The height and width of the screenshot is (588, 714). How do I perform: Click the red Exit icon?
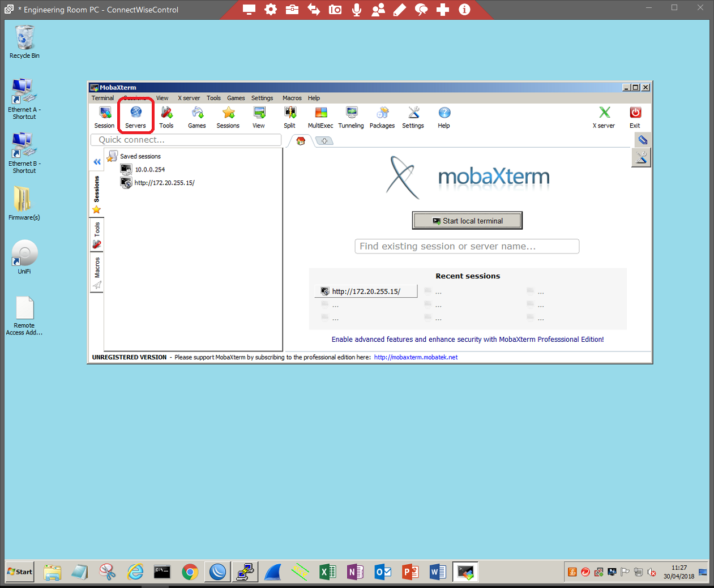click(x=635, y=117)
